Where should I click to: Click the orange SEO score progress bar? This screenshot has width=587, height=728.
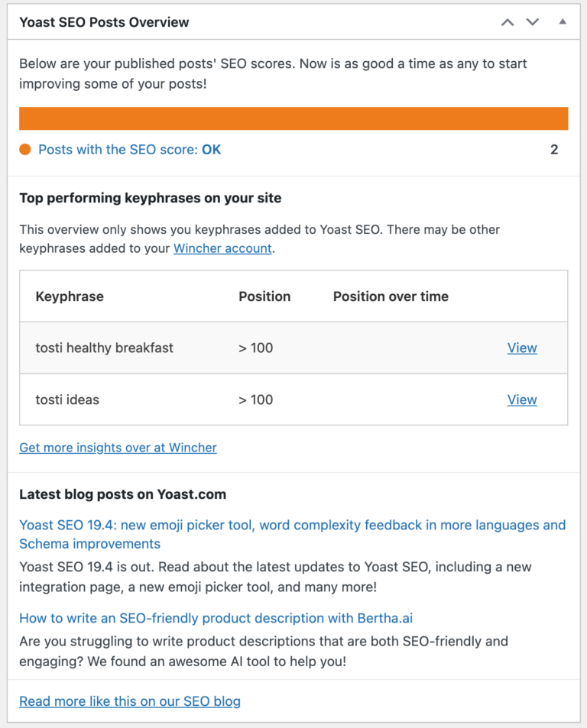click(x=293, y=118)
